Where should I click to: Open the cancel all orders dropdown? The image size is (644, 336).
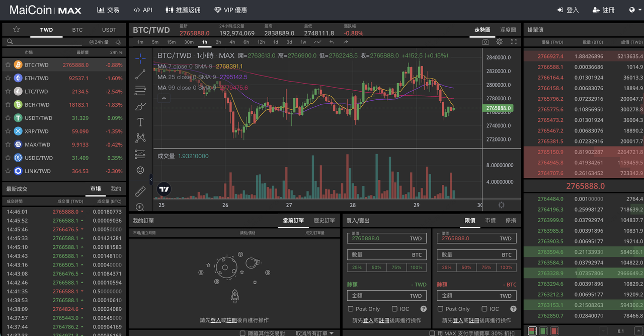pos(315,333)
